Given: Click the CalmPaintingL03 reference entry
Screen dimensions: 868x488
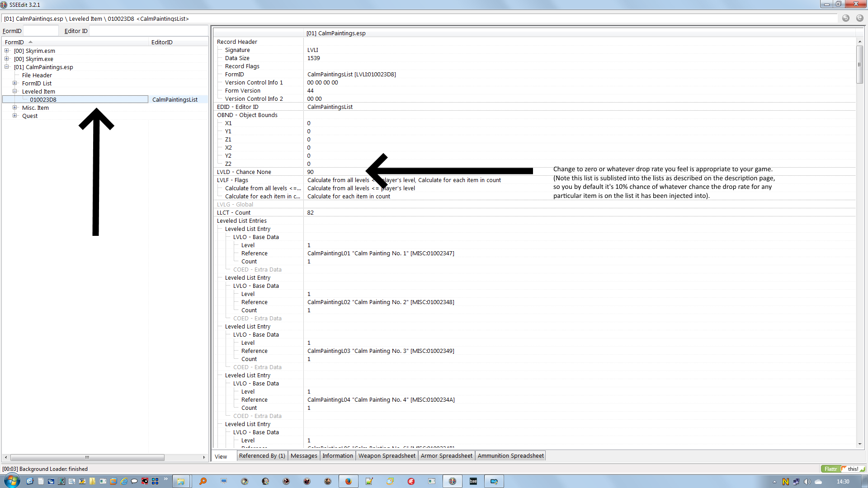Looking at the screenshot, I should click(381, 351).
